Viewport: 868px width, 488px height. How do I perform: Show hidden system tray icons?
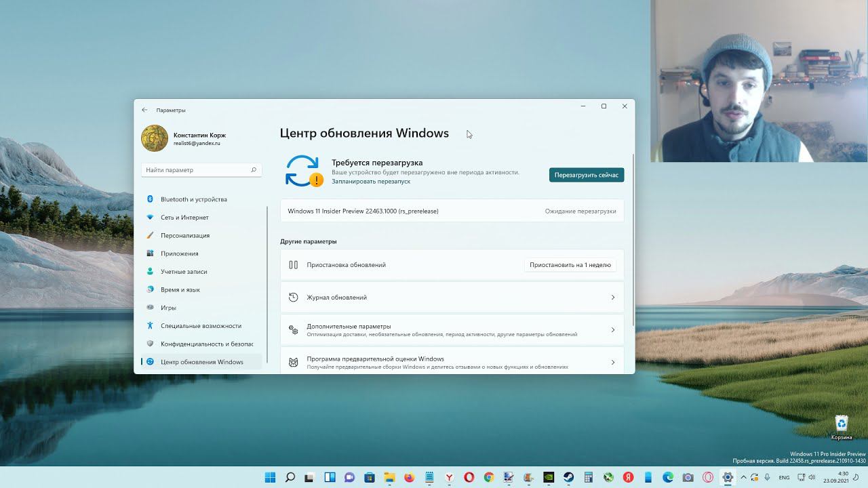(x=743, y=477)
